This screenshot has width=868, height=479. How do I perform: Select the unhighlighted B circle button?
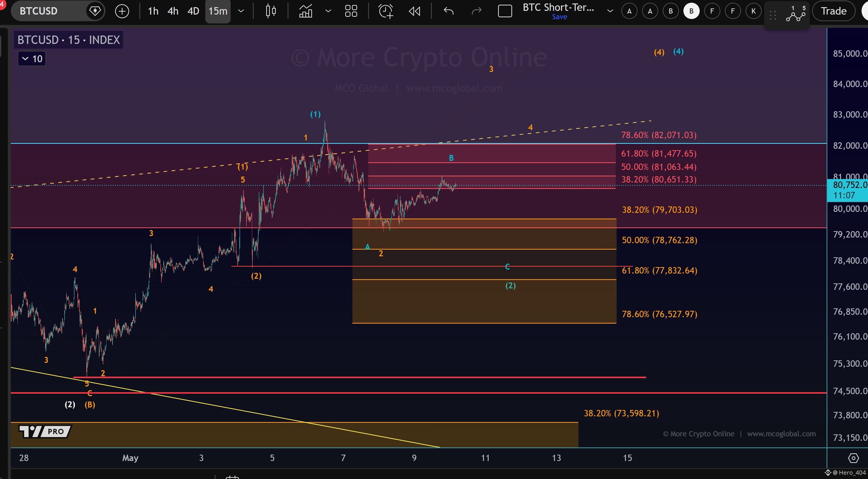[671, 11]
